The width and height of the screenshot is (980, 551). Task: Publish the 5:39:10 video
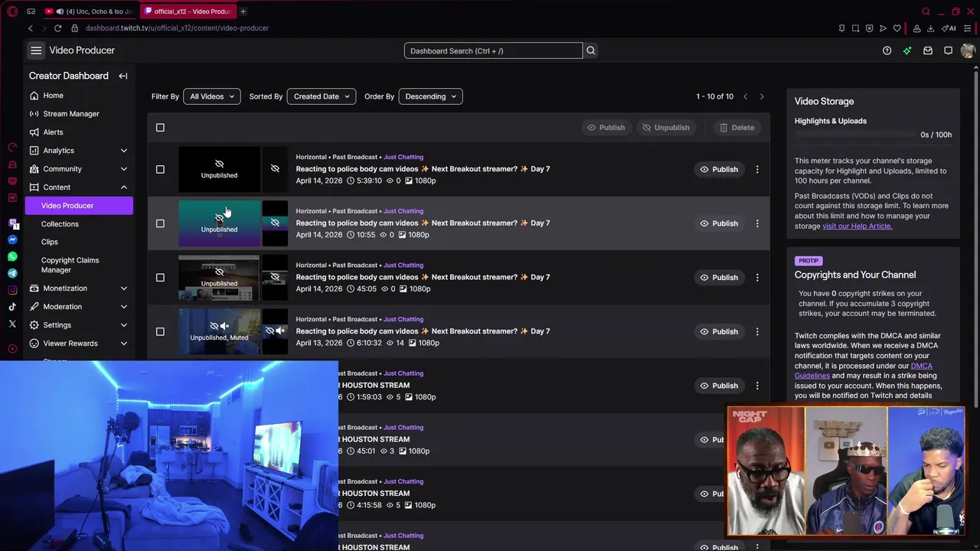click(x=718, y=169)
